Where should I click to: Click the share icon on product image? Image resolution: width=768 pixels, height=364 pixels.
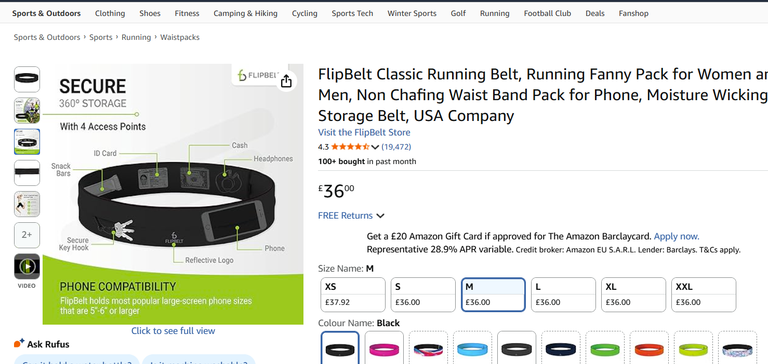[x=287, y=81]
